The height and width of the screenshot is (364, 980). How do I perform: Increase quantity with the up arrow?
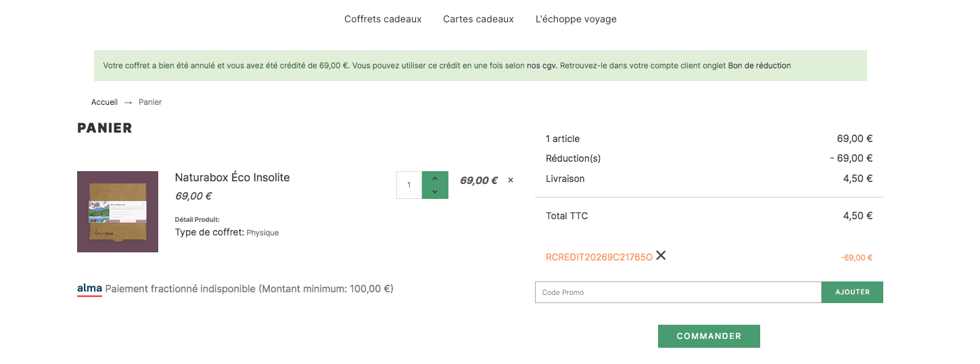(435, 179)
